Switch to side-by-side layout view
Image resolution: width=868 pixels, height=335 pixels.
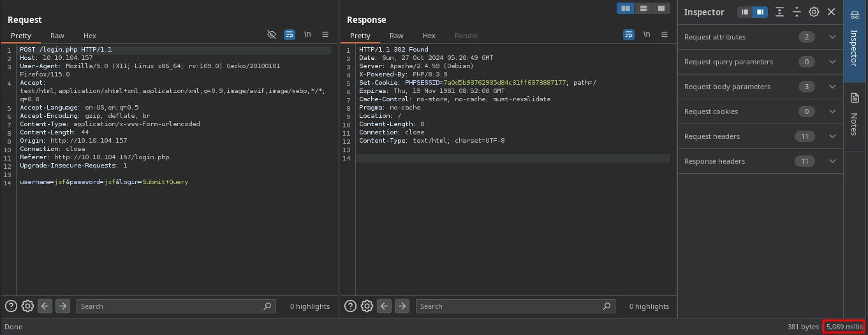(x=626, y=8)
